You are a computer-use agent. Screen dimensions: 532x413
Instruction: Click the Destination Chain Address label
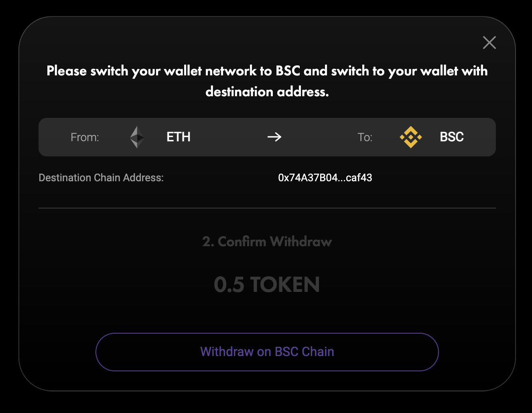(101, 178)
